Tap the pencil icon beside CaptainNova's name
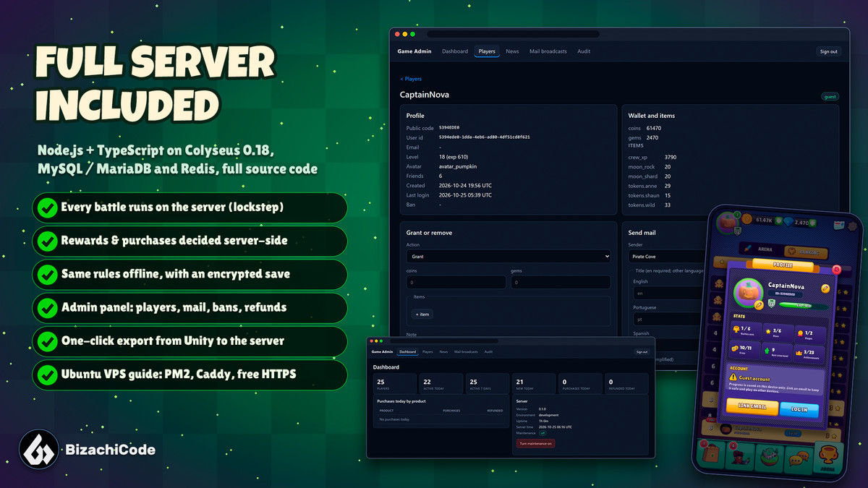 point(825,288)
